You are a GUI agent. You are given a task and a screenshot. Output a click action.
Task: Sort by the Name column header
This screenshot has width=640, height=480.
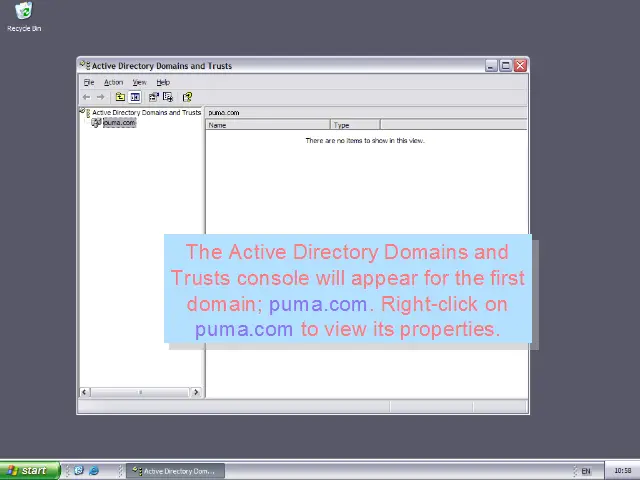[268, 125]
